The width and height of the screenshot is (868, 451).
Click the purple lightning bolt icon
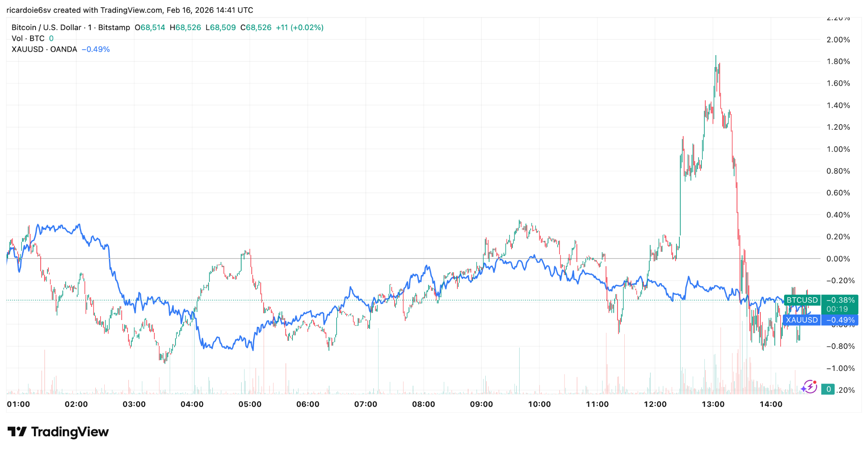coord(810,387)
